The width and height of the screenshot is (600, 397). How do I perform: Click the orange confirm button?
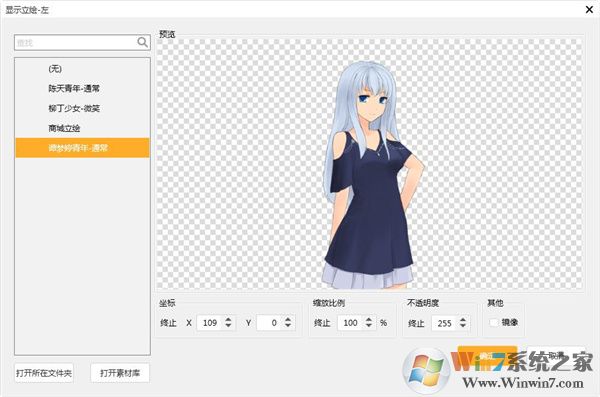coord(487,356)
